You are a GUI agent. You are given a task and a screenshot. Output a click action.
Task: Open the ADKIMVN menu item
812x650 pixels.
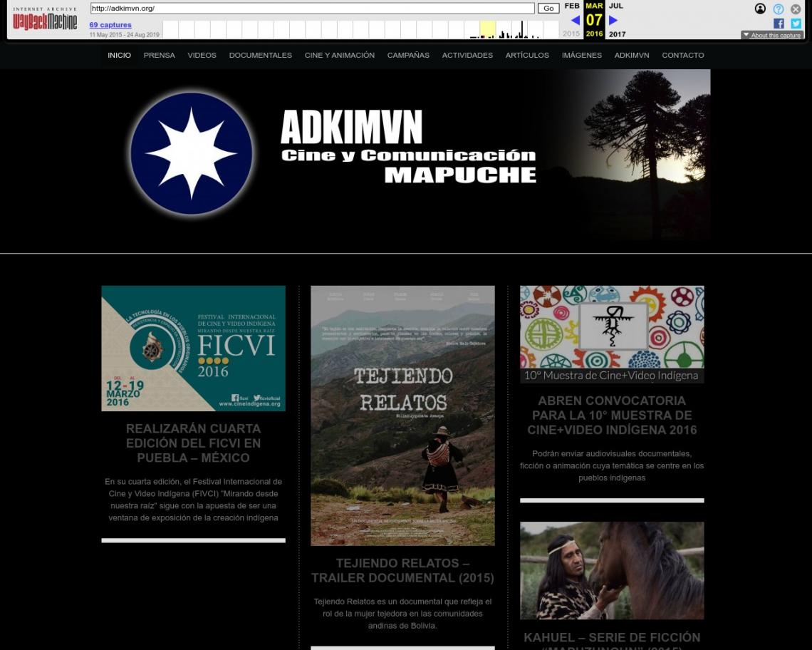[632, 55]
